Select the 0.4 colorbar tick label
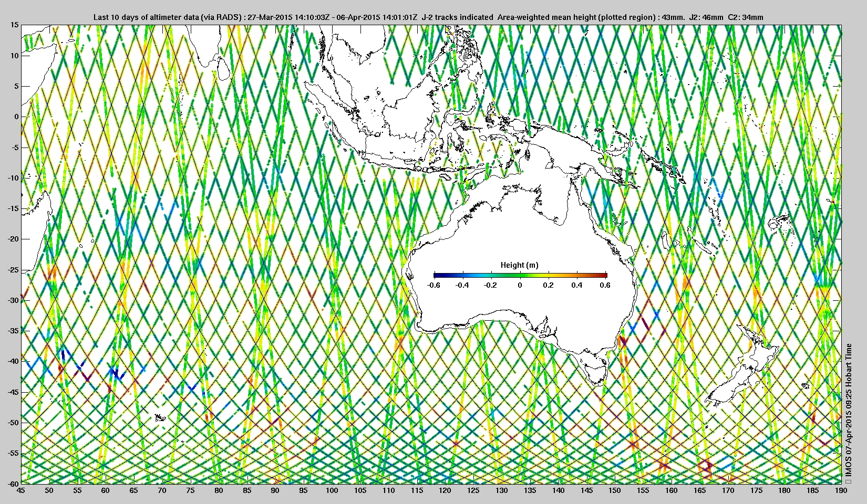This screenshot has height=504, width=867. pyautogui.click(x=576, y=285)
